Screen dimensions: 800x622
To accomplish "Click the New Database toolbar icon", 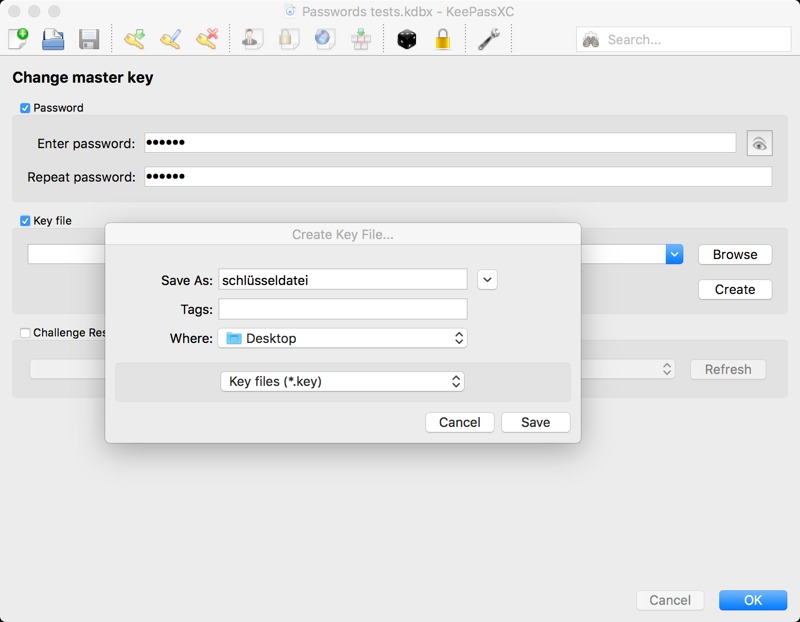I will pyautogui.click(x=19, y=39).
